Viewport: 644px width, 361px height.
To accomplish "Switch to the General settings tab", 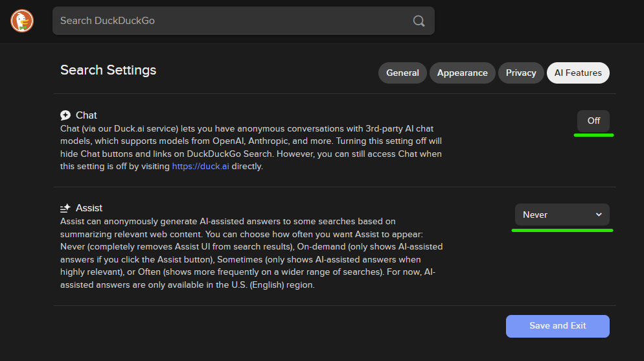I will [x=402, y=73].
